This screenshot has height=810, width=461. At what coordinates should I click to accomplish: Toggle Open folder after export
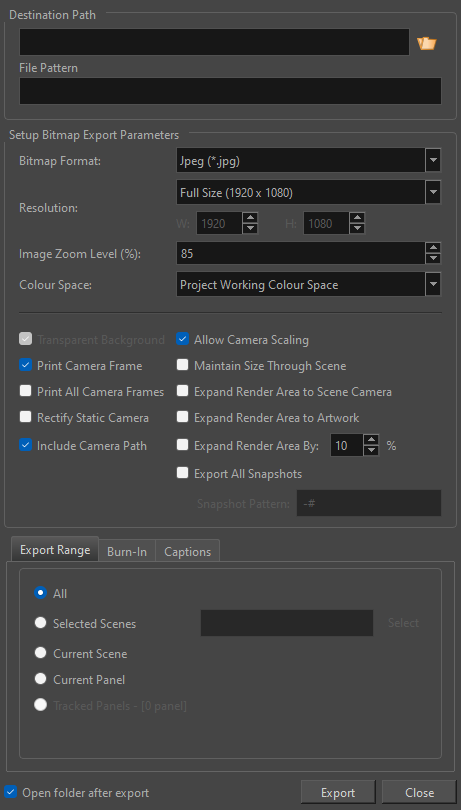click(11, 792)
